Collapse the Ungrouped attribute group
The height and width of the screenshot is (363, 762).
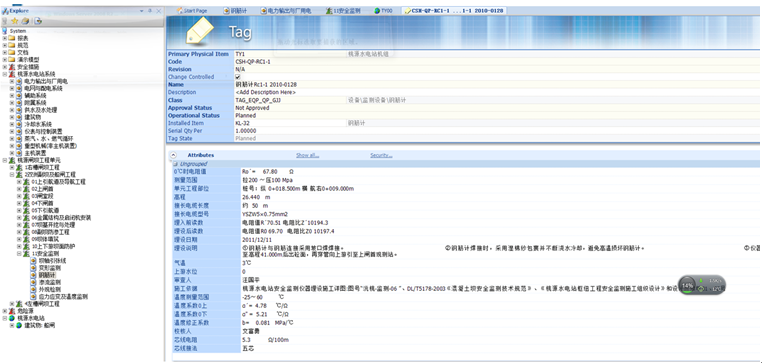pos(175,164)
